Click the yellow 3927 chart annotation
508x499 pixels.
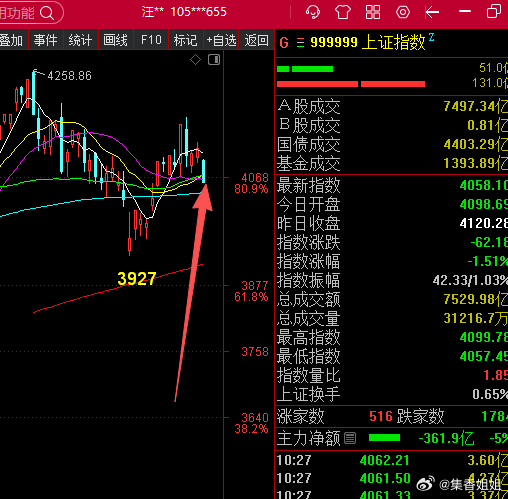pyautogui.click(x=137, y=279)
